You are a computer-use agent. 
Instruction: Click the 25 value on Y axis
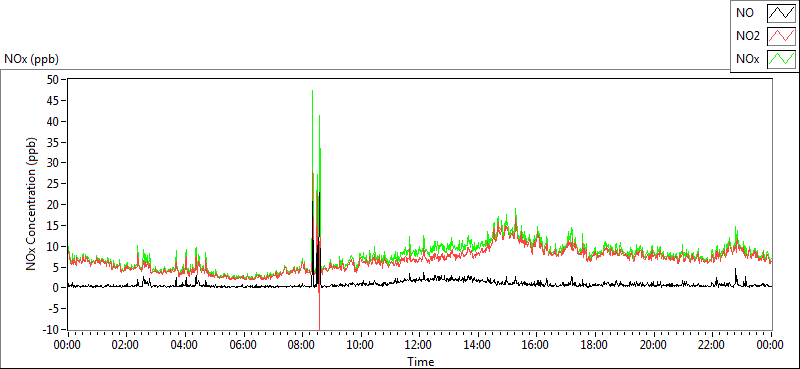[52, 184]
